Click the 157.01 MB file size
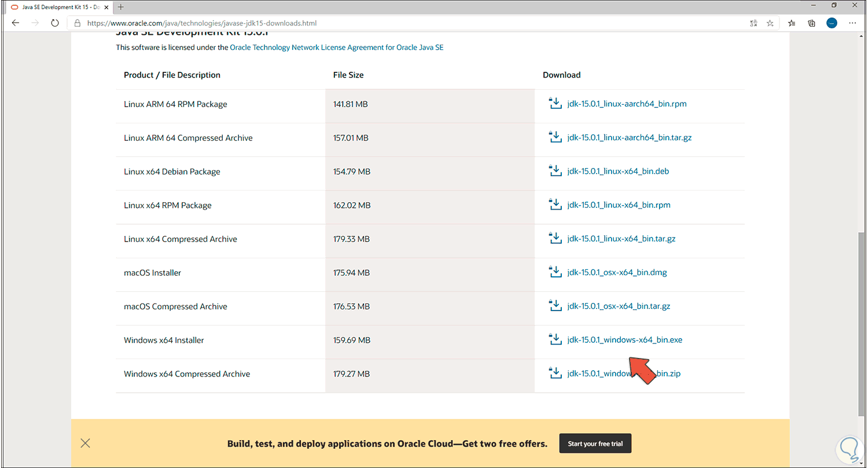The width and height of the screenshot is (868, 468). coord(351,138)
